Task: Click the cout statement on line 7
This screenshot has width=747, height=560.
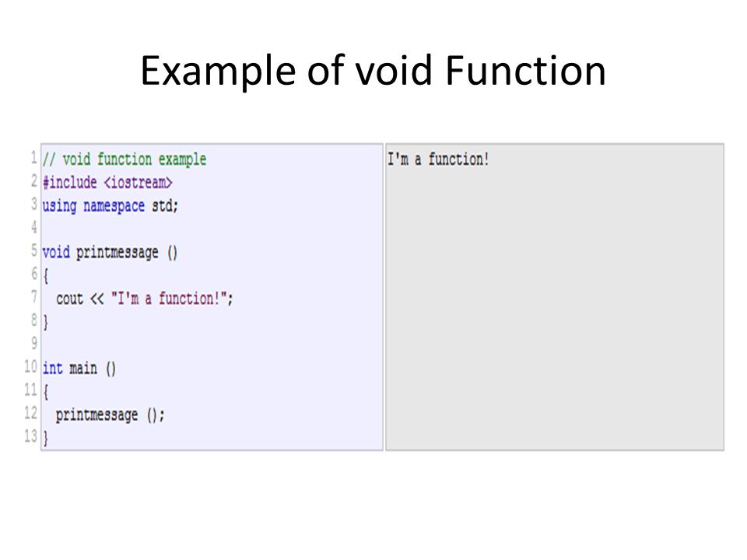Action: [145, 299]
